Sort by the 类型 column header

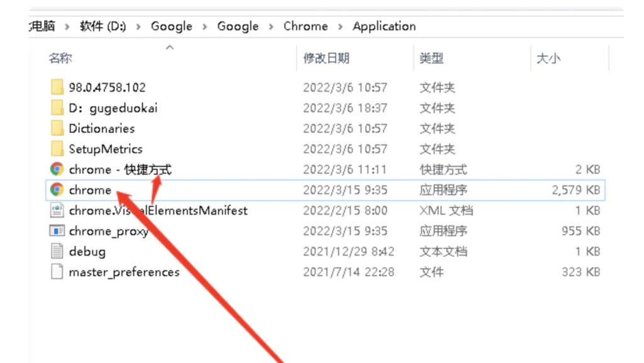pyautogui.click(x=431, y=59)
